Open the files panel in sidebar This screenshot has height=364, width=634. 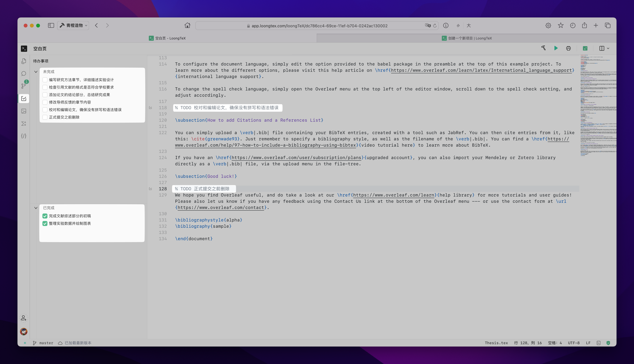tap(24, 61)
